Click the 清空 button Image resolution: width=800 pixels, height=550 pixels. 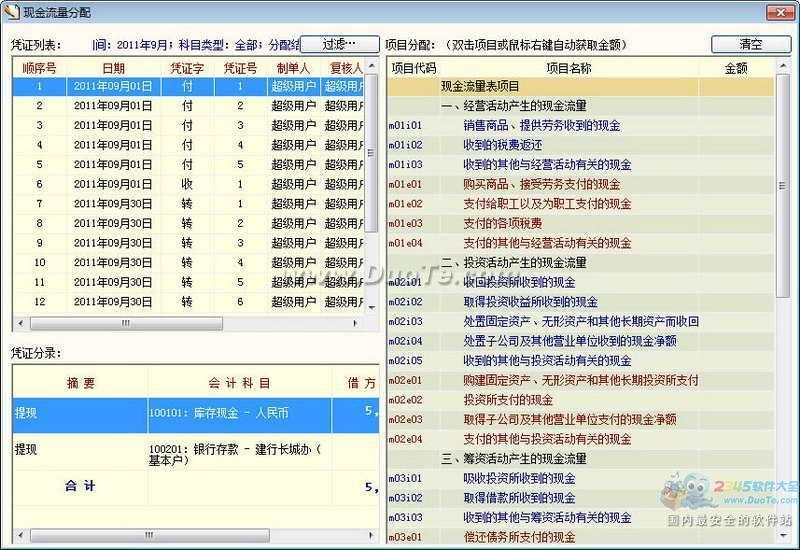pyautogui.click(x=750, y=45)
